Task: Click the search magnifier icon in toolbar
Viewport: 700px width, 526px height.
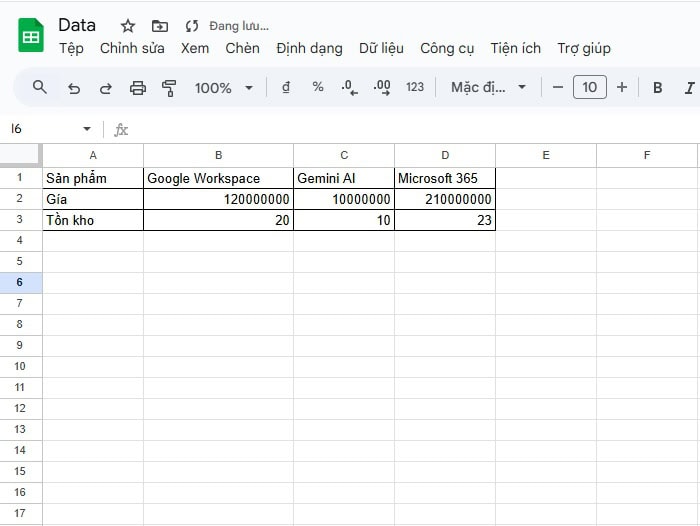Action: click(x=40, y=87)
